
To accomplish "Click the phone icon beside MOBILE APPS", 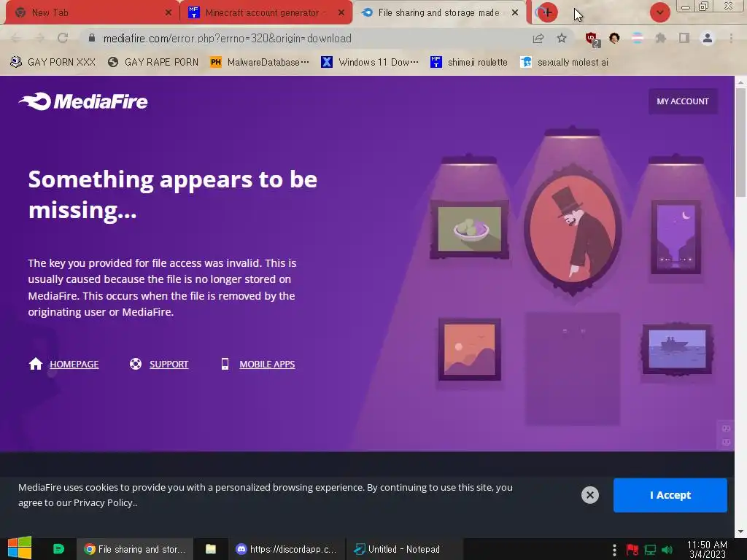I will click(225, 364).
